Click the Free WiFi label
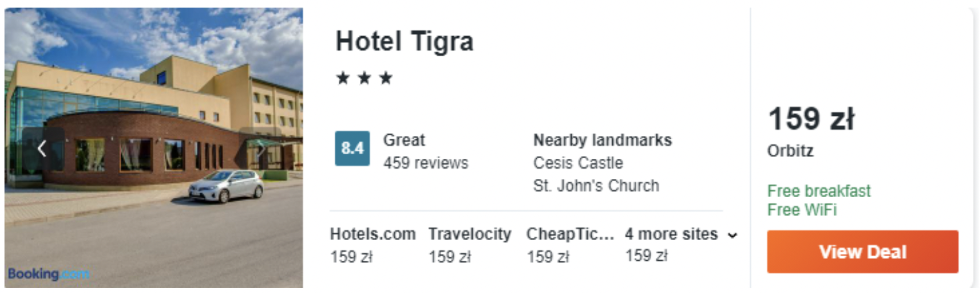 pos(801,210)
